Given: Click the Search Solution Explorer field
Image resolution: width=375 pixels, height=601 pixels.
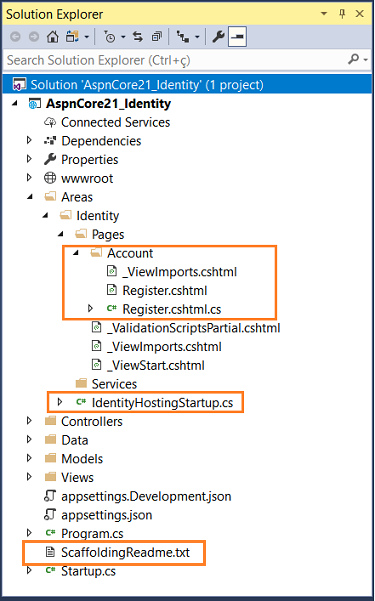Looking at the screenshot, I should click(174, 60).
